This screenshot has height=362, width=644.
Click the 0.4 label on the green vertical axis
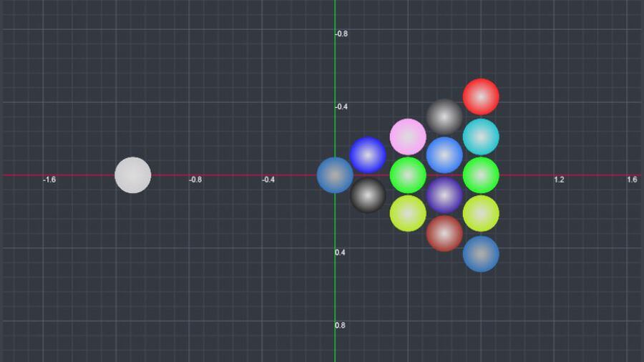point(340,253)
